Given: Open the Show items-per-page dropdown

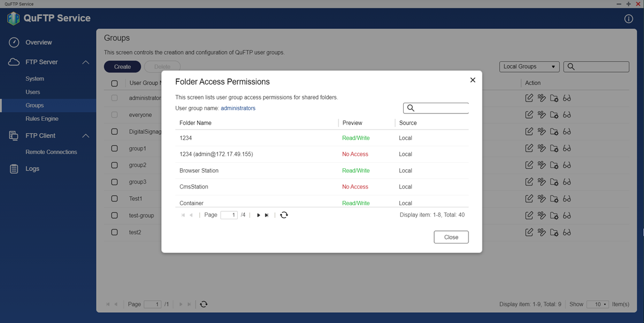Looking at the screenshot, I should [597, 304].
